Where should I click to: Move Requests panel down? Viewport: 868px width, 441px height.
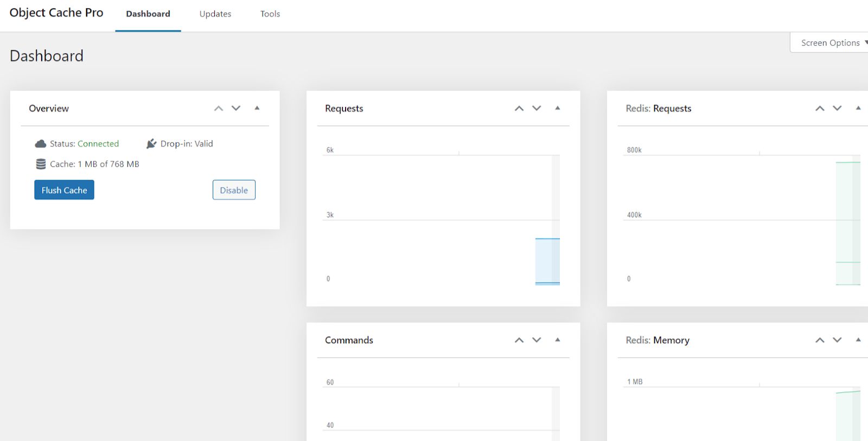(537, 108)
